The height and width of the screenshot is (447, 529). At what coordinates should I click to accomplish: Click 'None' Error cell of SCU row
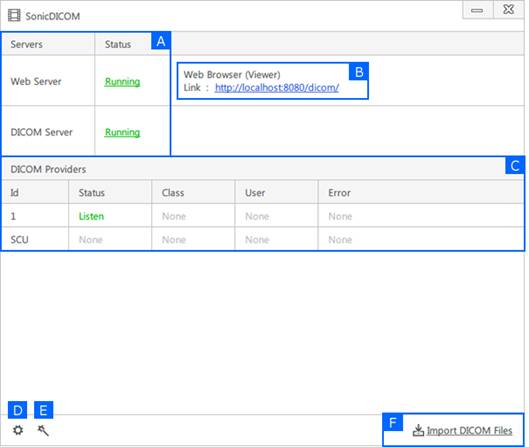340,240
